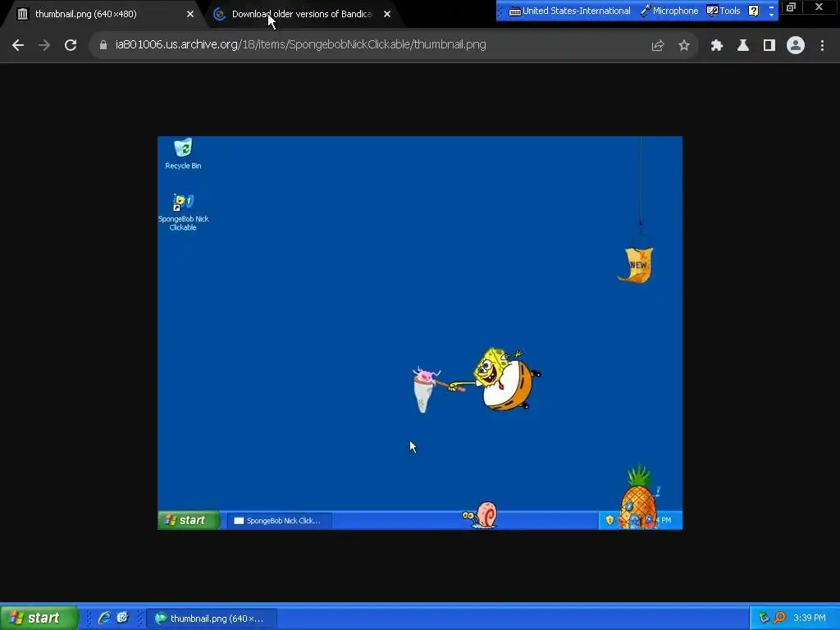Close the thumbnail.png tab
The width and height of the screenshot is (840, 630).
coord(190,14)
